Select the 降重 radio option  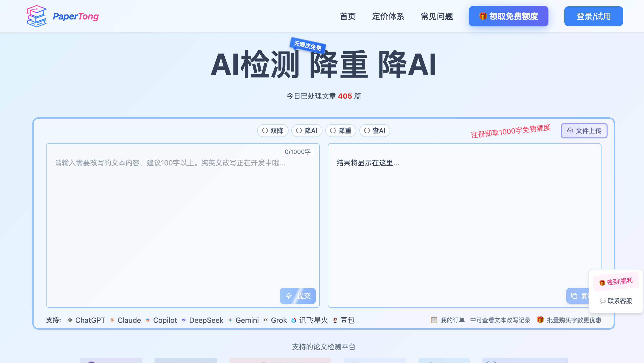333,131
